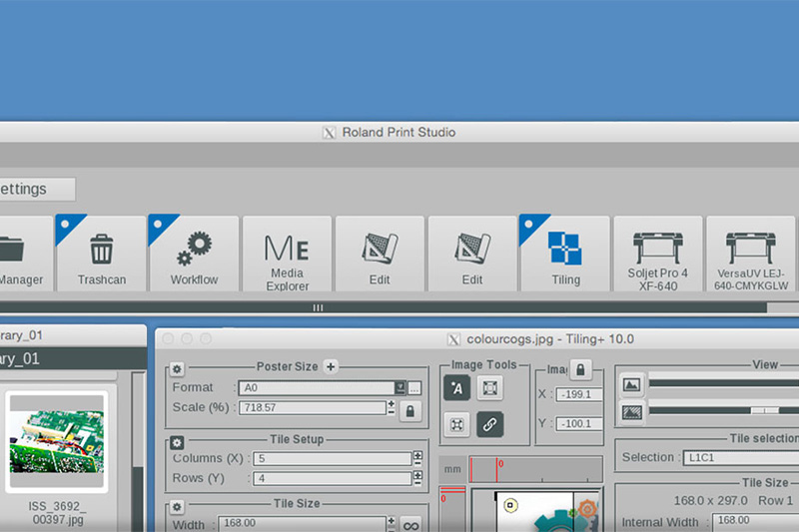Toggle the lock beside Scale (%)
The width and height of the screenshot is (799, 532).
pyautogui.click(x=410, y=409)
